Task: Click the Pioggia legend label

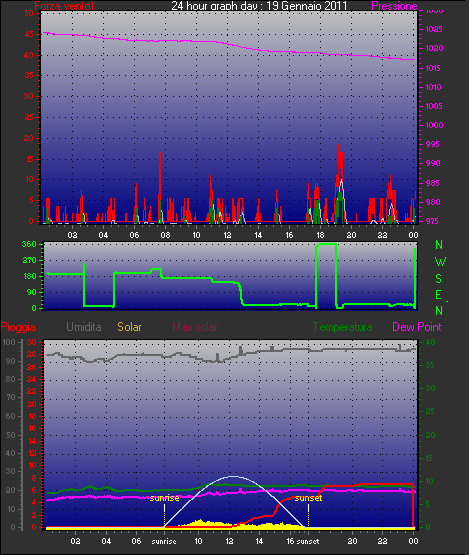Action: [x=18, y=327]
